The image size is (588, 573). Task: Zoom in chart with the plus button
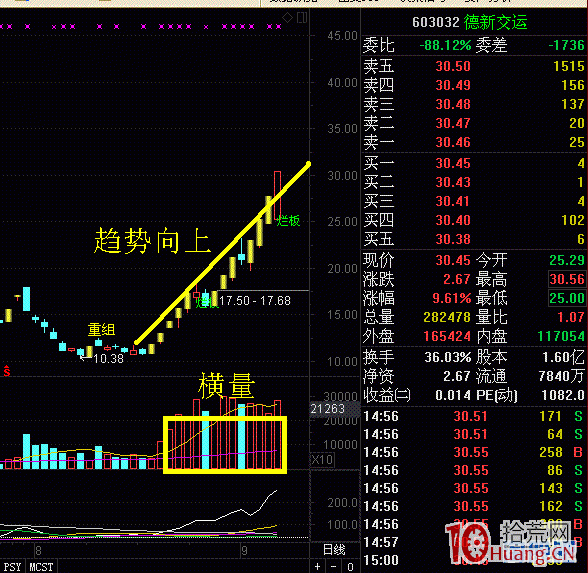tap(318, 567)
